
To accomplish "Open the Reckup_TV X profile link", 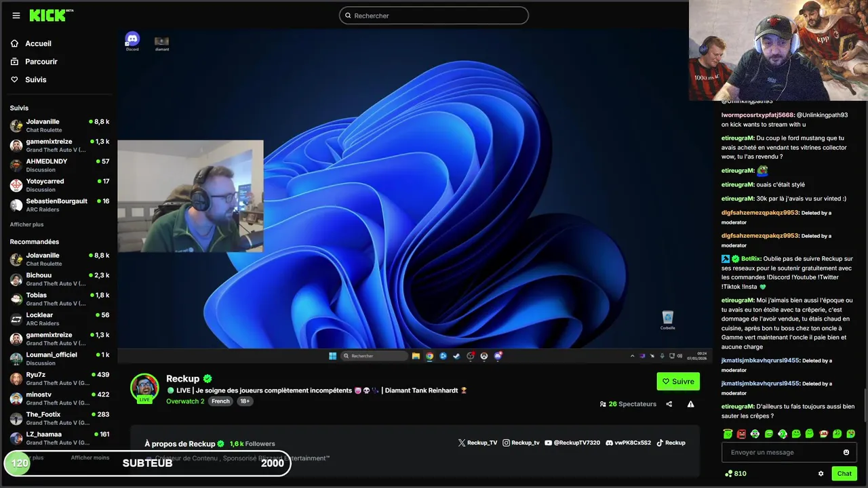I will 478,443.
